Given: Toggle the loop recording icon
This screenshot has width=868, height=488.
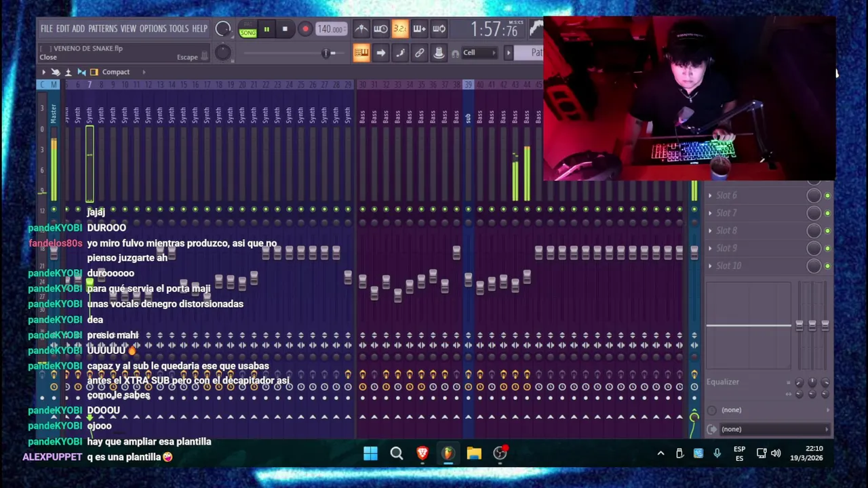Looking at the screenshot, I should pyautogui.click(x=439, y=29).
